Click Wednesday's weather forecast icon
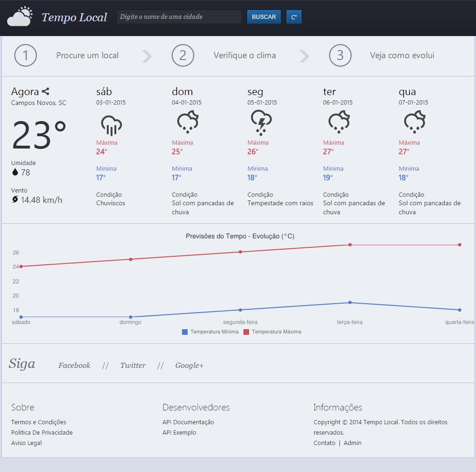 414,122
